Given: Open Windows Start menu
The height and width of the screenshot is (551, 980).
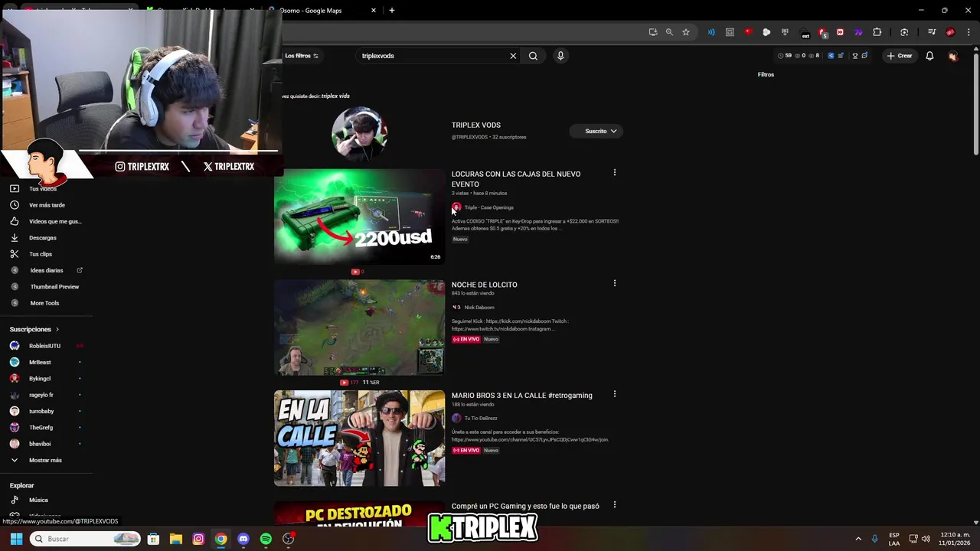Looking at the screenshot, I should 16,539.
